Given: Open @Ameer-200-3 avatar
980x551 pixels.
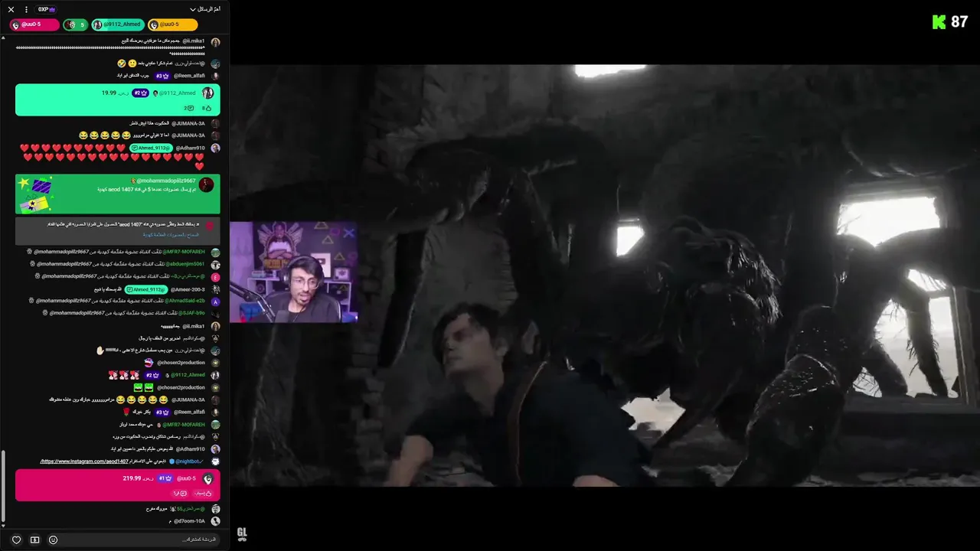Looking at the screenshot, I should 215,289.
